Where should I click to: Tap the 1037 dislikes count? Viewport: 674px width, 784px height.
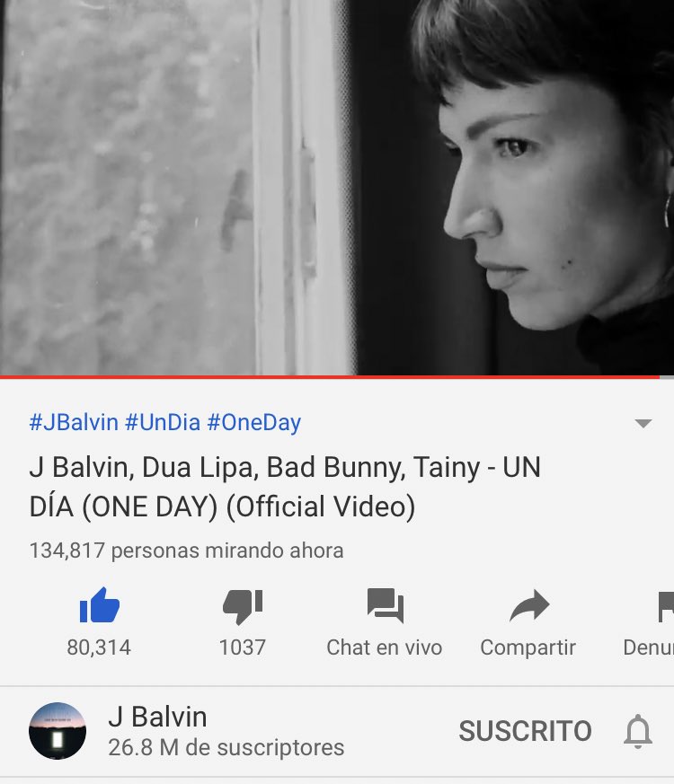click(x=243, y=647)
